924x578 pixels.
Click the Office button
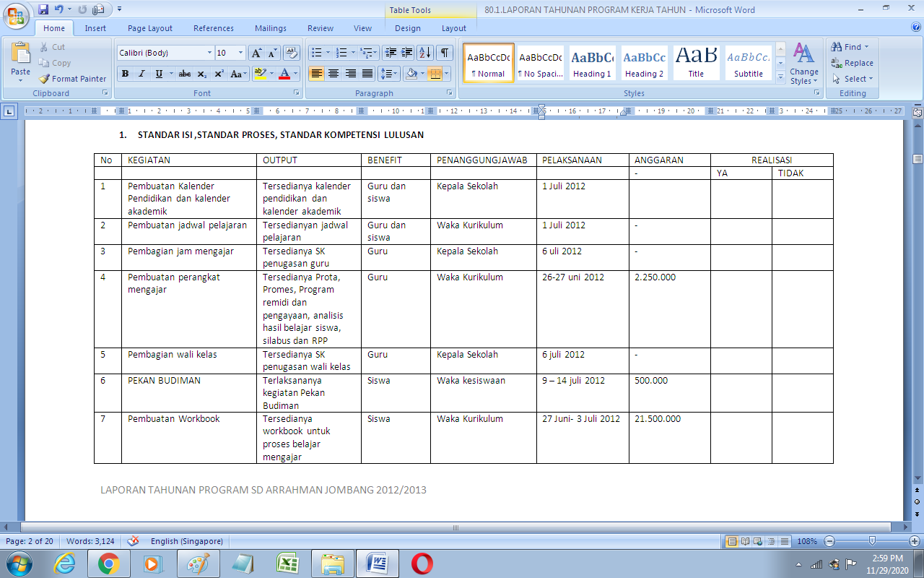click(16, 14)
